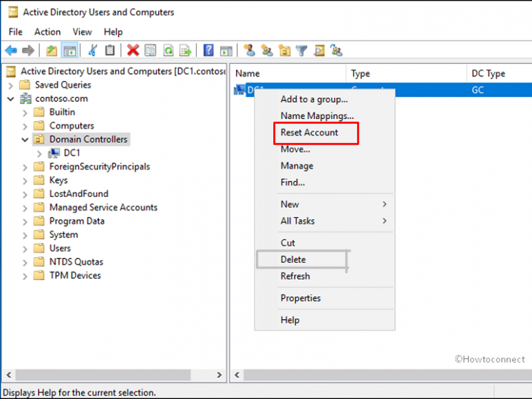Click the Add to group toolbar icon
Image resolution: width=532 pixels, height=399 pixels.
coord(337,51)
